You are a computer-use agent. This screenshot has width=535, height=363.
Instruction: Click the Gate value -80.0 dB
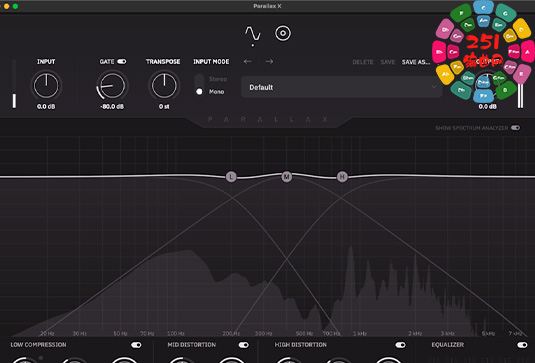click(112, 107)
